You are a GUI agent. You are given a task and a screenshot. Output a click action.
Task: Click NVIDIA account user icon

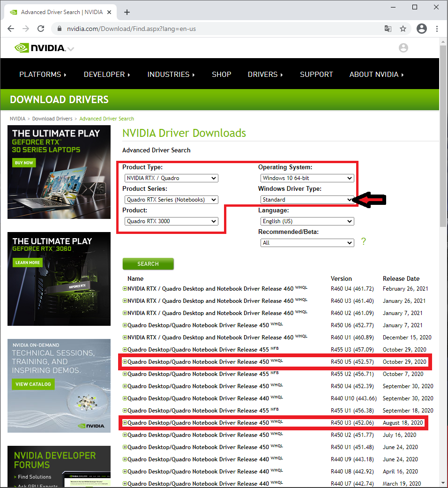pos(403,48)
